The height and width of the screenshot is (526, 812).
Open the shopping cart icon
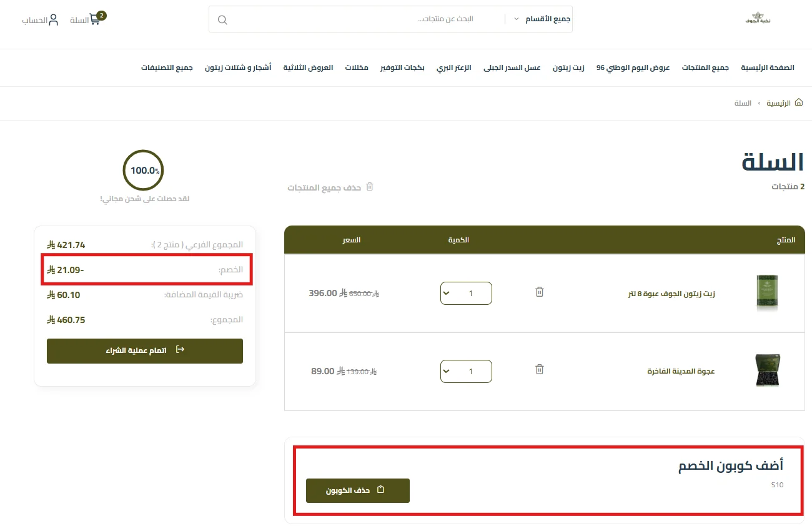pyautogui.click(x=96, y=19)
